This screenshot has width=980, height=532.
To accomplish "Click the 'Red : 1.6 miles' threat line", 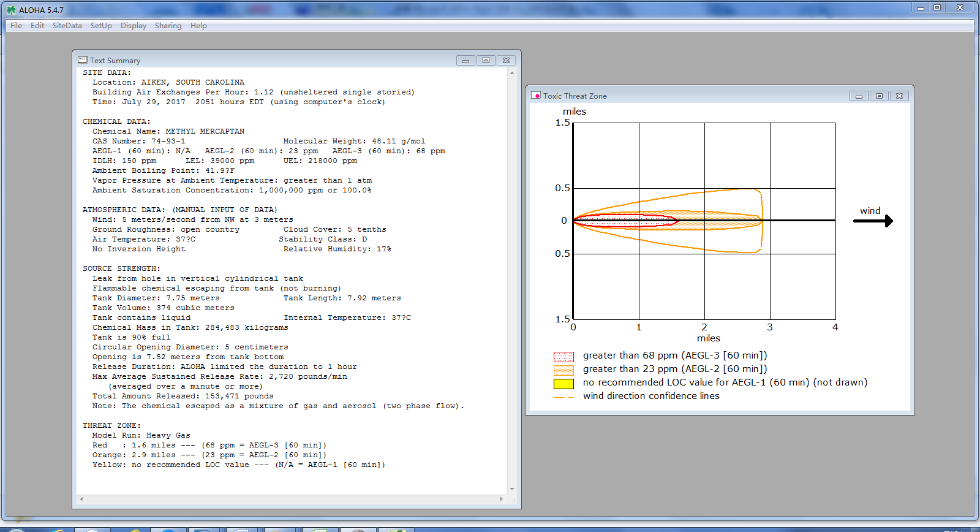I will (209, 445).
